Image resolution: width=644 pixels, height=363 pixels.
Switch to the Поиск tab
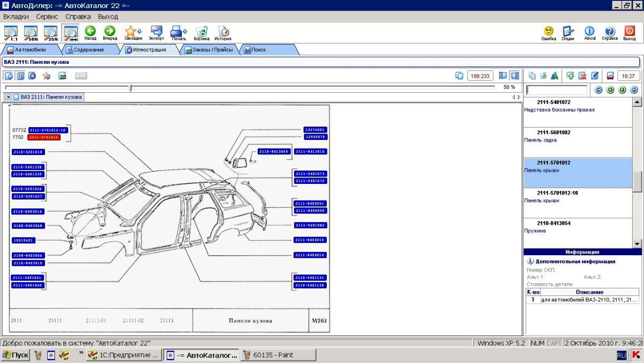[268, 50]
